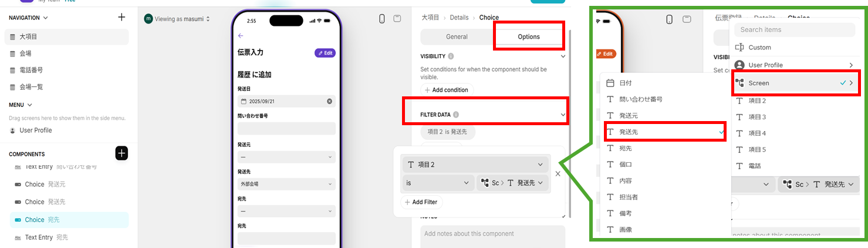The width and height of the screenshot is (868, 248).
Task: Open the 外部会場 dropdown in phone preview
Action: tap(286, 184)
